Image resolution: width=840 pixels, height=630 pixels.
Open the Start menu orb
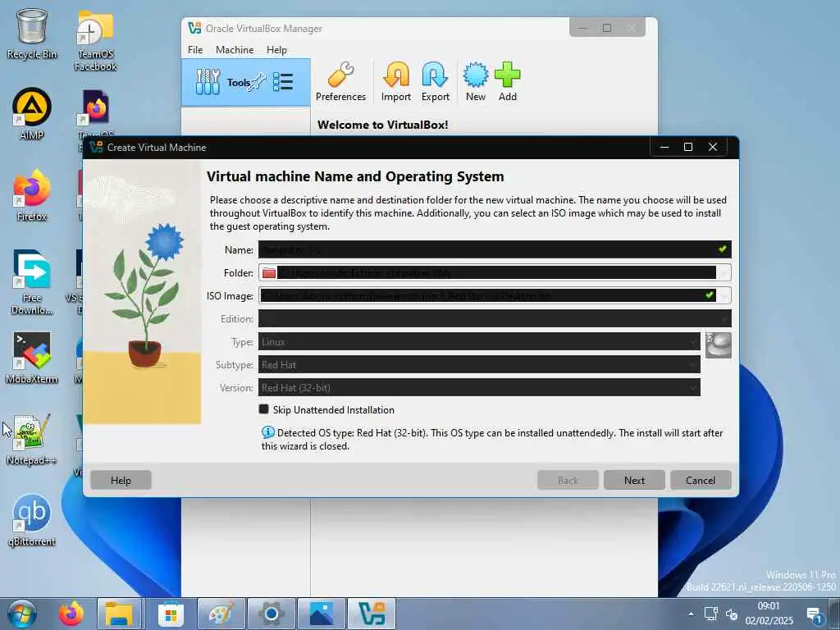pyautogui.click(x=21, y=614)
